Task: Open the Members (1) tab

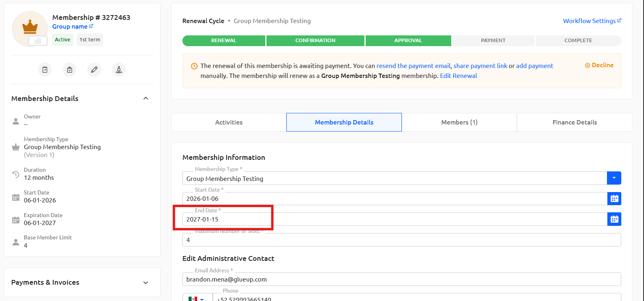Action: point(459,122)
